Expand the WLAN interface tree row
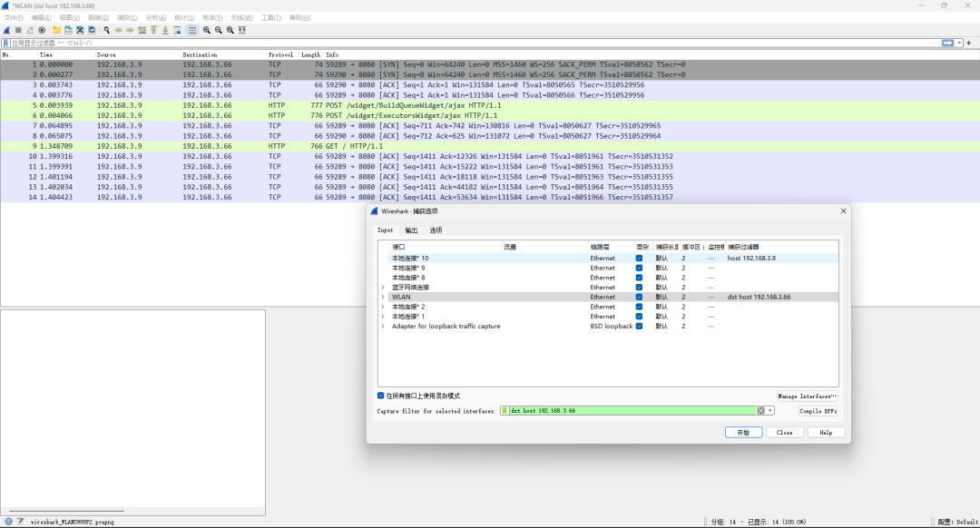This screenshot has width=980, height=528. (383, 297)
